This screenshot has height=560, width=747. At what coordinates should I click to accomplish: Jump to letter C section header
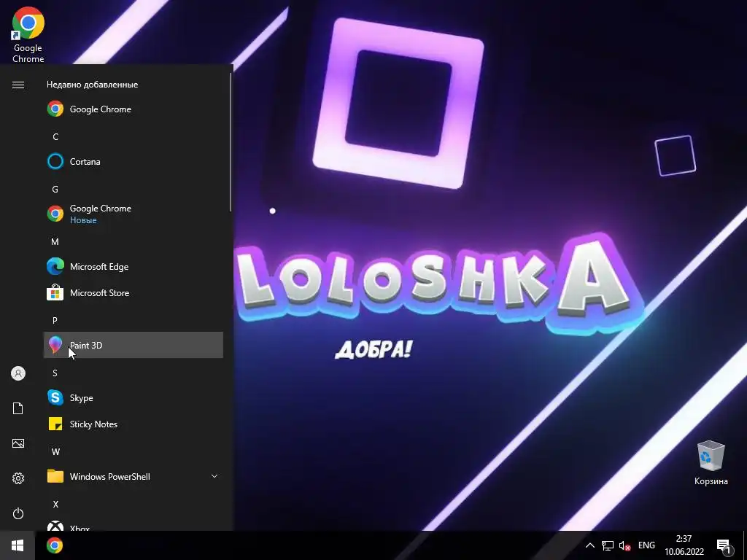pyautogui.click(x=55, y=136)
